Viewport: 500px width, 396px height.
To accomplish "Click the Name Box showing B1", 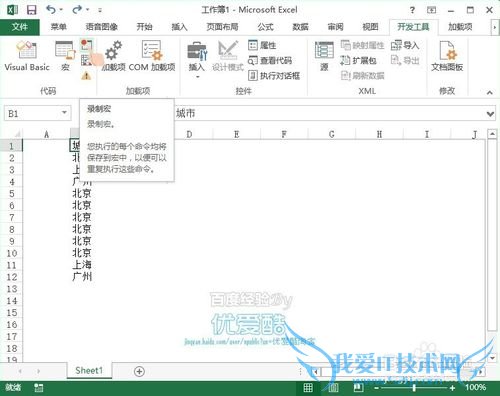I will click(x=32, y=113).
